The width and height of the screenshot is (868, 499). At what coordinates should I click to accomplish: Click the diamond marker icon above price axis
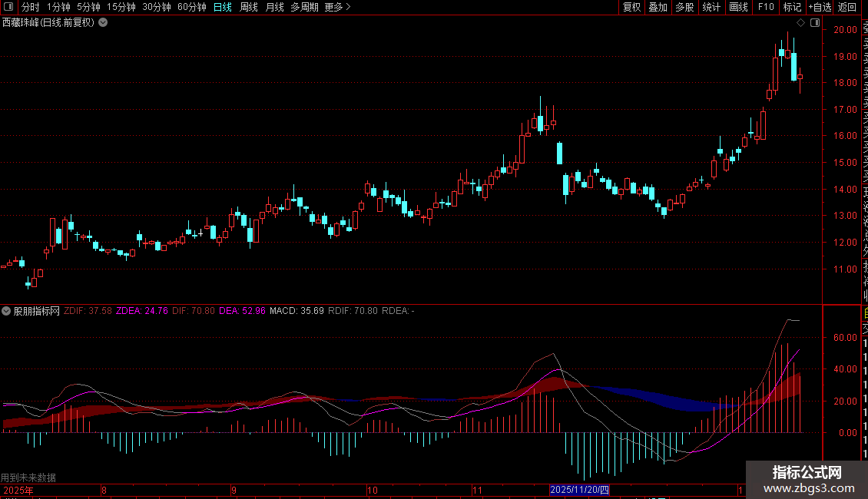(800, 22)
